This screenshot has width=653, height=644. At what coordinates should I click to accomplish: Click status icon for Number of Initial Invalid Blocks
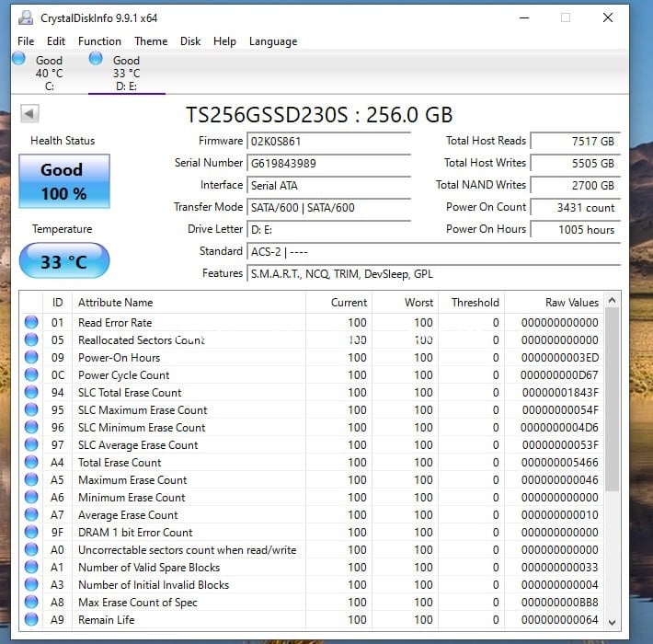[x=31, y=584]
